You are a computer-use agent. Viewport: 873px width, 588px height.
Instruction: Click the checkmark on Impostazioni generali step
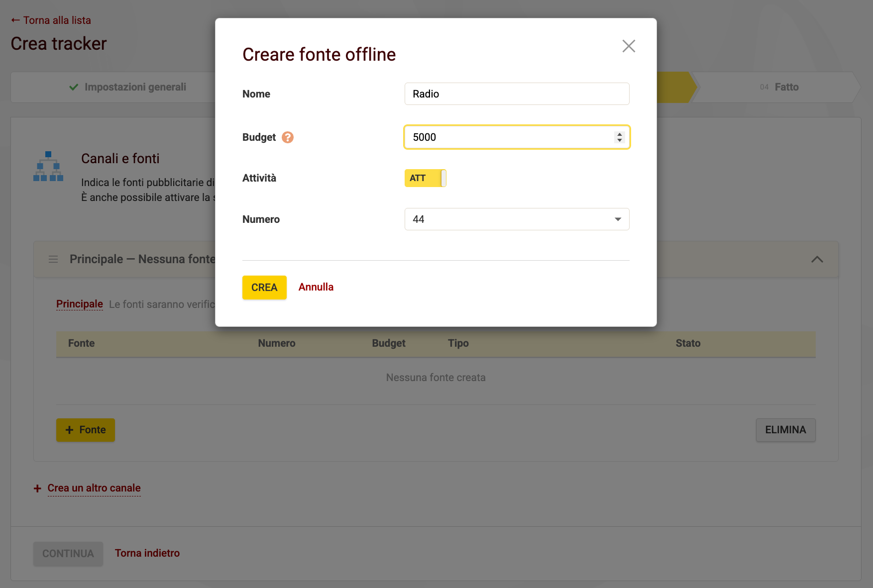pos(73,87)
